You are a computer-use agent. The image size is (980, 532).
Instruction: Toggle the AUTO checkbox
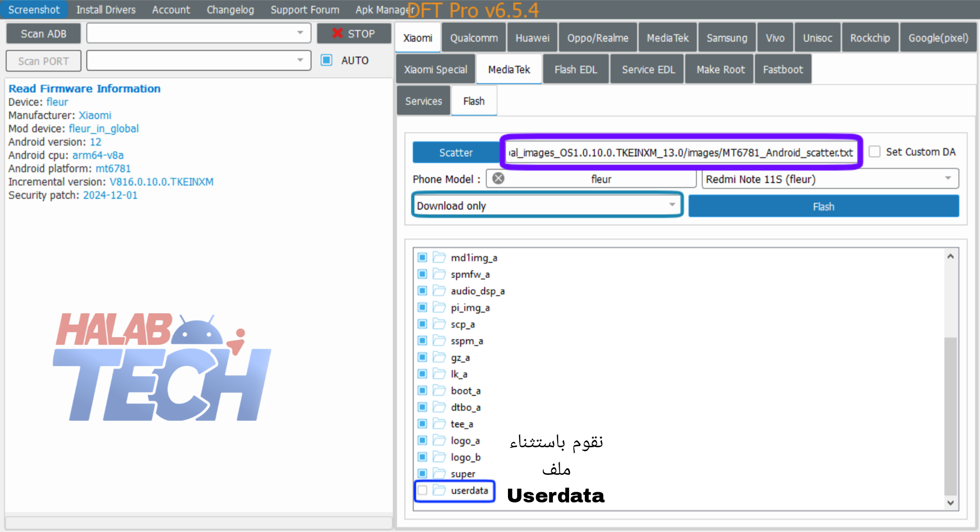pyautogui.click(x=326, y=60)
